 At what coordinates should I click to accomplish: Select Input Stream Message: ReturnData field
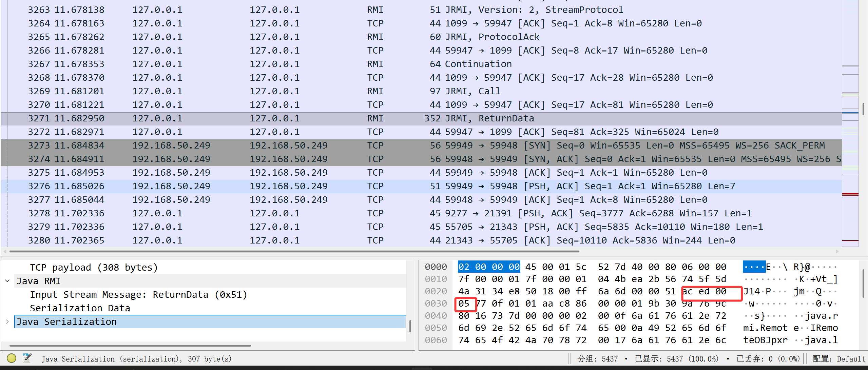138,294
